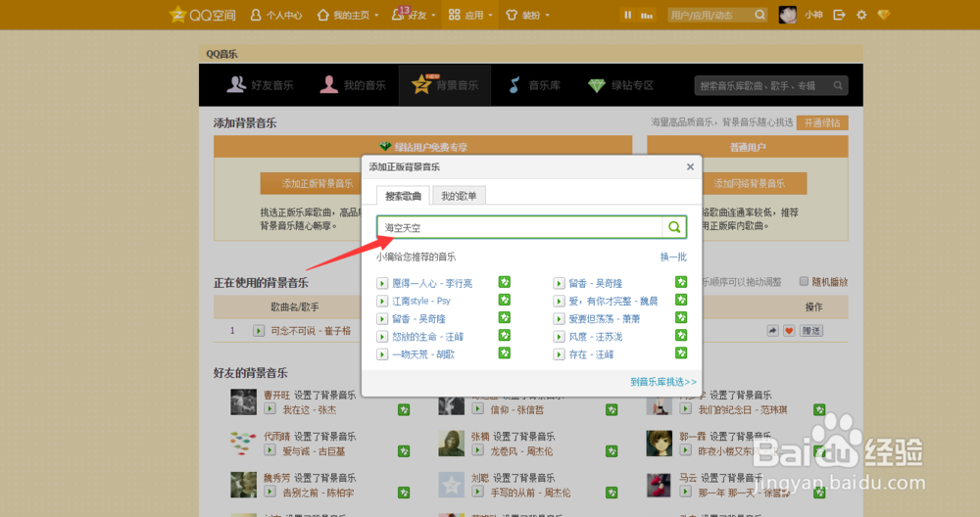The width and height of the screenshot is (980, 517).
Task: Add 爱要坦荡荡 - 萧萧 as background music
Action: click(x=681, y=318)
